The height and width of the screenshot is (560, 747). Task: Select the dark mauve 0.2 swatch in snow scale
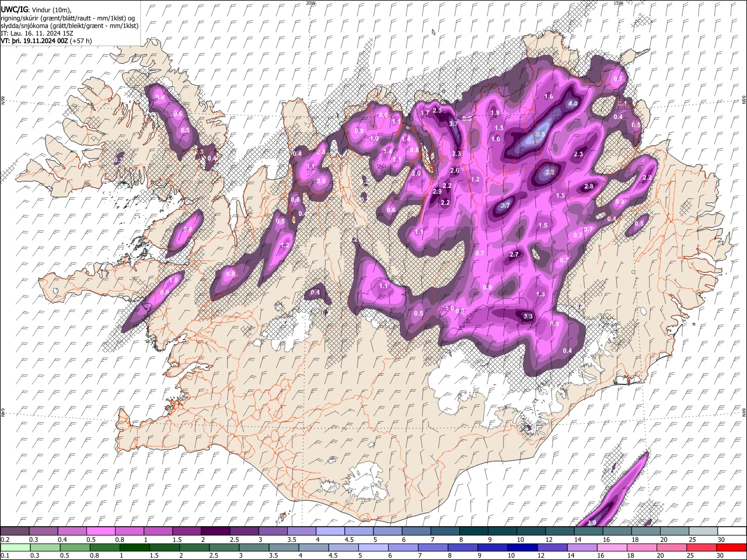click(15, 531)
